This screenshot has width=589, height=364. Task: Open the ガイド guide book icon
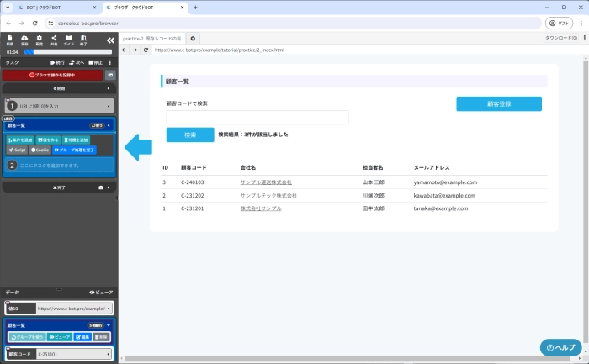pyautogui.click(x=69, y=40)
